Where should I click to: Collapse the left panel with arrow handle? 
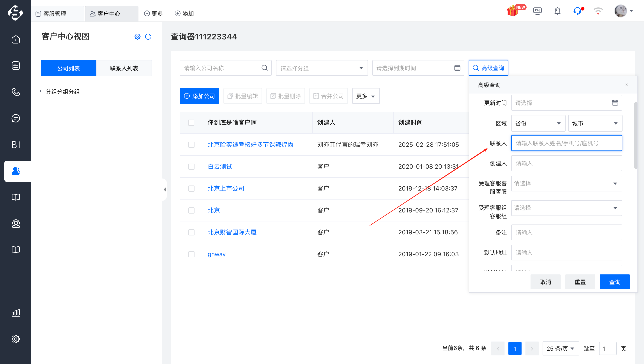165,189
